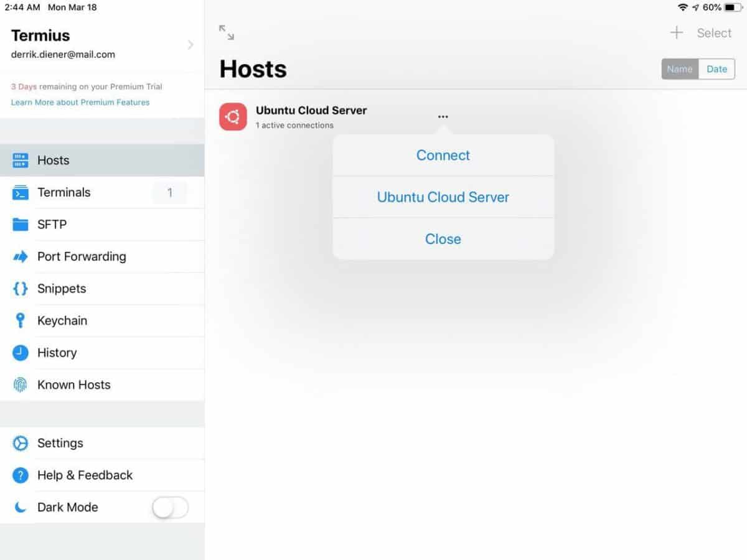The image size is (747, 560).
Task: Sort hosts by Name
Action: click(680, 69)
